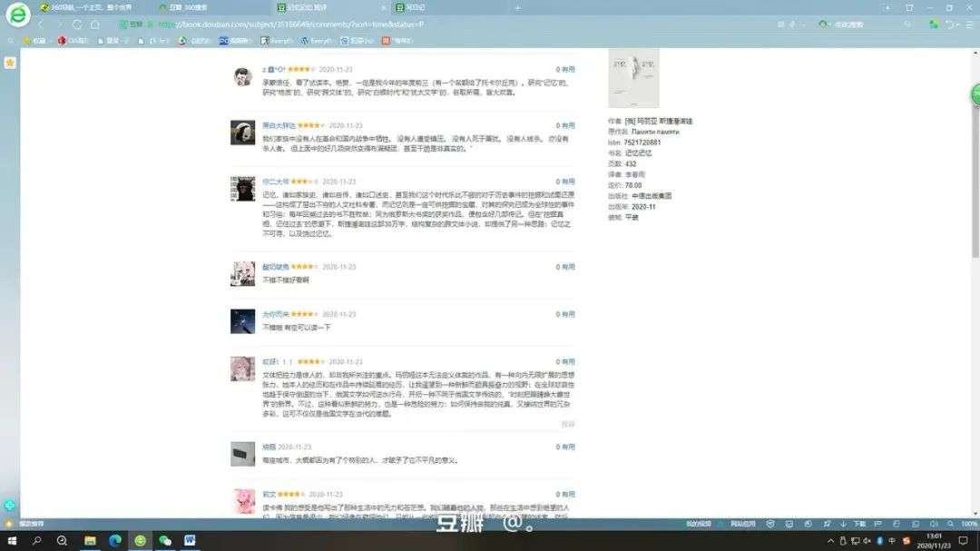
Task: Click the page vertical scrollbar thumb
Action: coord(975,156)
